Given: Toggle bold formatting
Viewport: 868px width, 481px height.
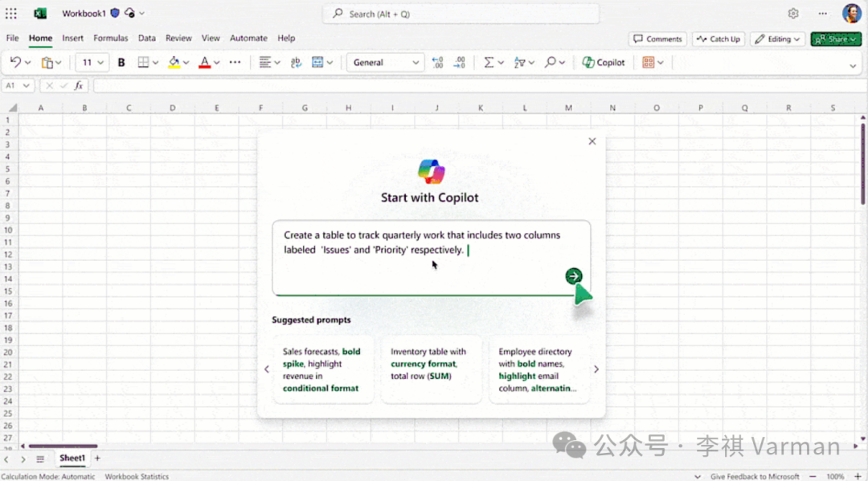Looking at the screenshot, I should coord(121,63).
